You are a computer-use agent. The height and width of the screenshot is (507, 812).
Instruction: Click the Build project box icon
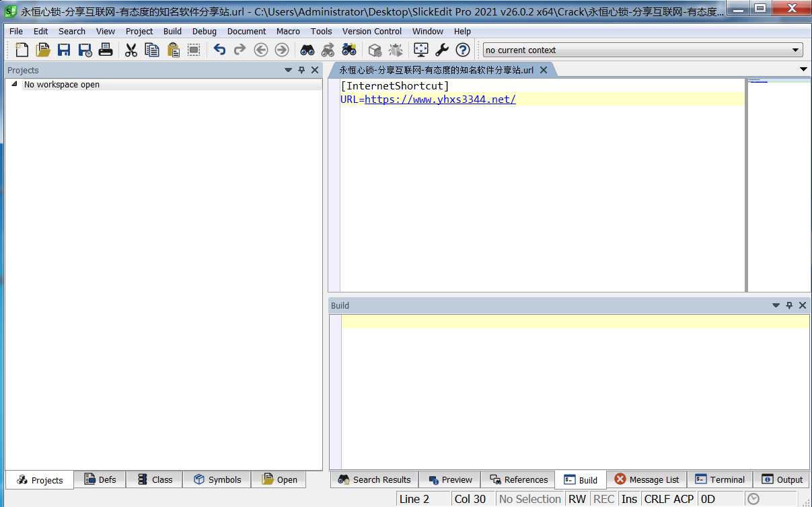[375, 50]
